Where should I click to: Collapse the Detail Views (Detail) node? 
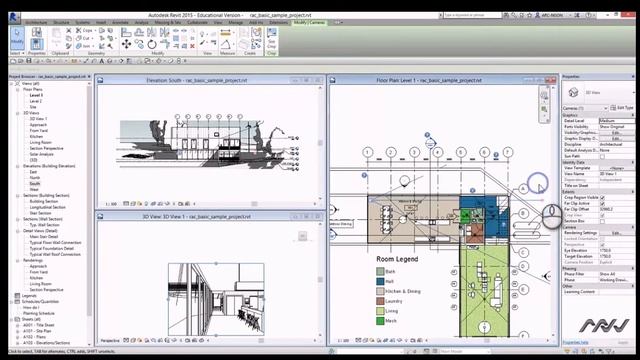tap(18, 231)
